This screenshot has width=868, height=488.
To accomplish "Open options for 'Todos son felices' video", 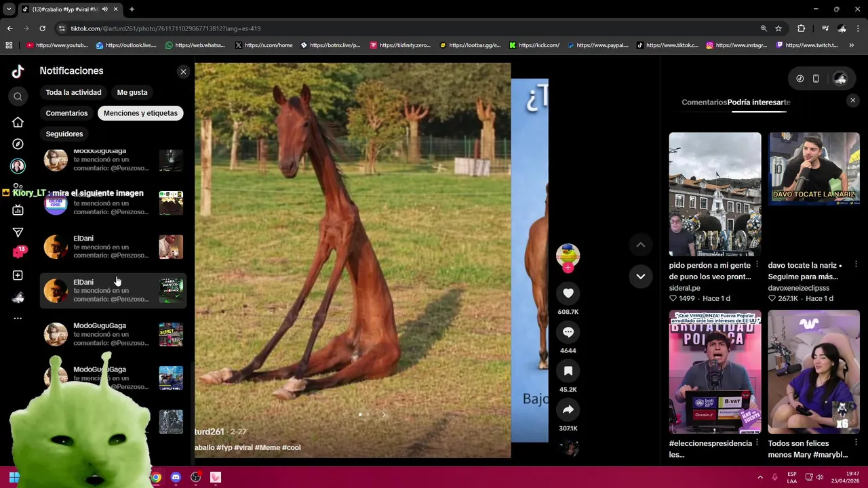I will [856, 443].
